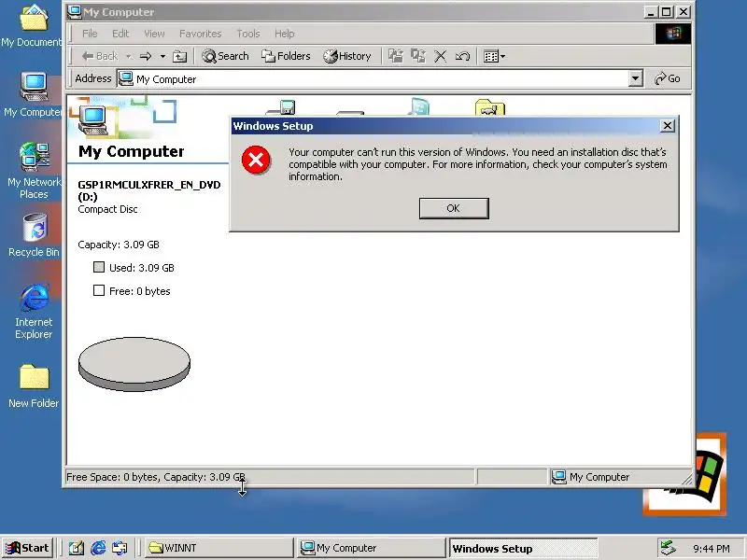Click the 9:44 PM clock
The image size is (747, 560).
tap(712, 549)
